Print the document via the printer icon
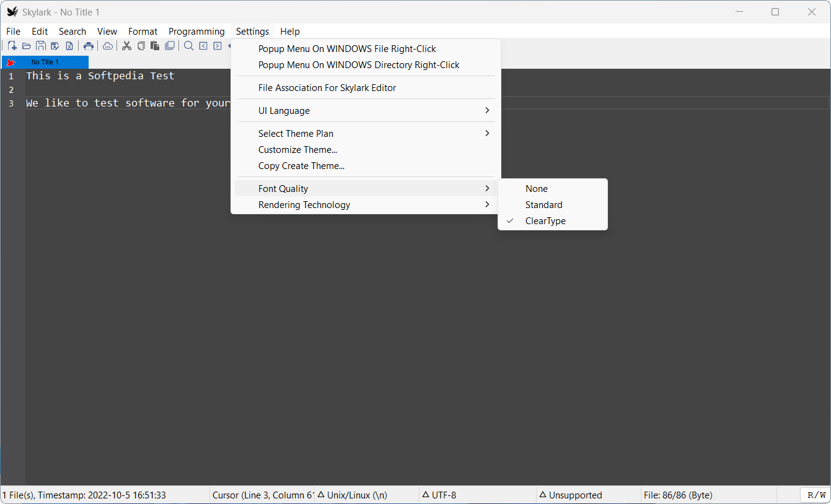The height and width of the screenshot is (504, 831). 89,46
